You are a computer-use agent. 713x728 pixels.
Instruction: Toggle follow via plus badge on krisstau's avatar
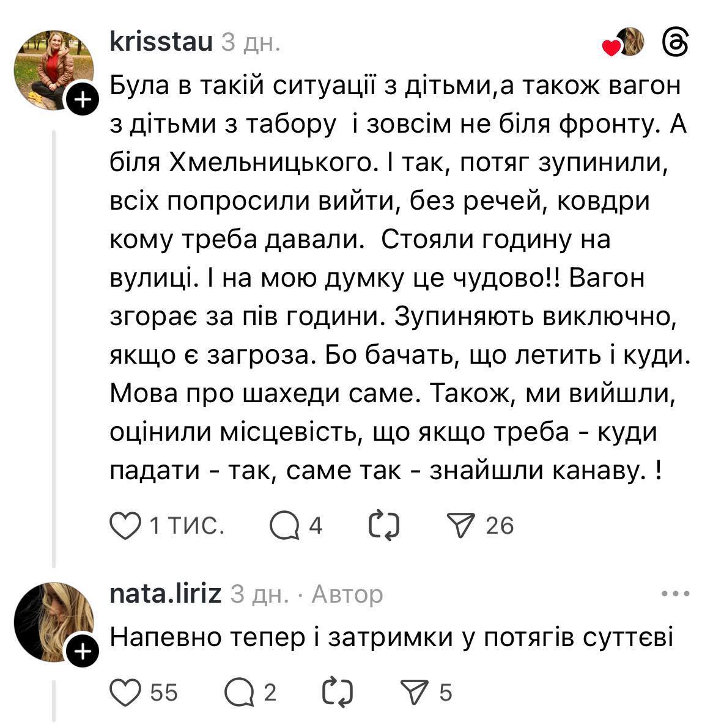pos(83,96)
